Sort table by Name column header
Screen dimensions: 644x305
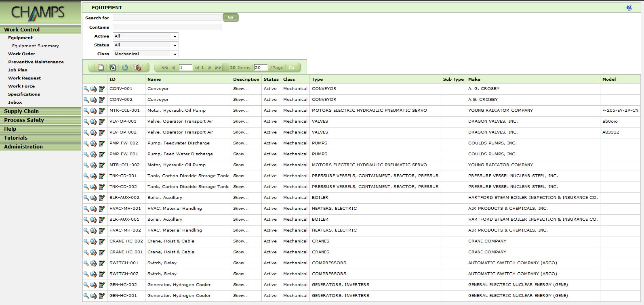point(154,79)
